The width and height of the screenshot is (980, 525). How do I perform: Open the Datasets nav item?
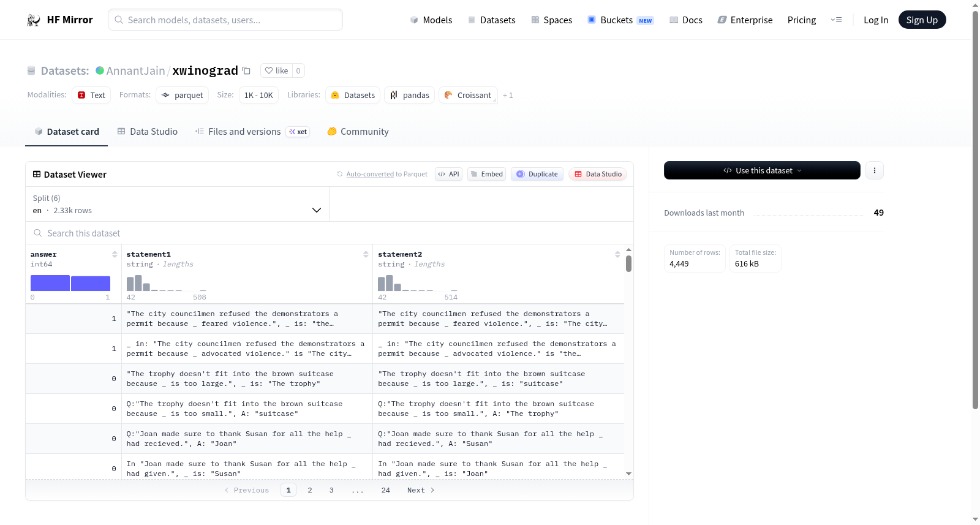(x=492, y=20)
